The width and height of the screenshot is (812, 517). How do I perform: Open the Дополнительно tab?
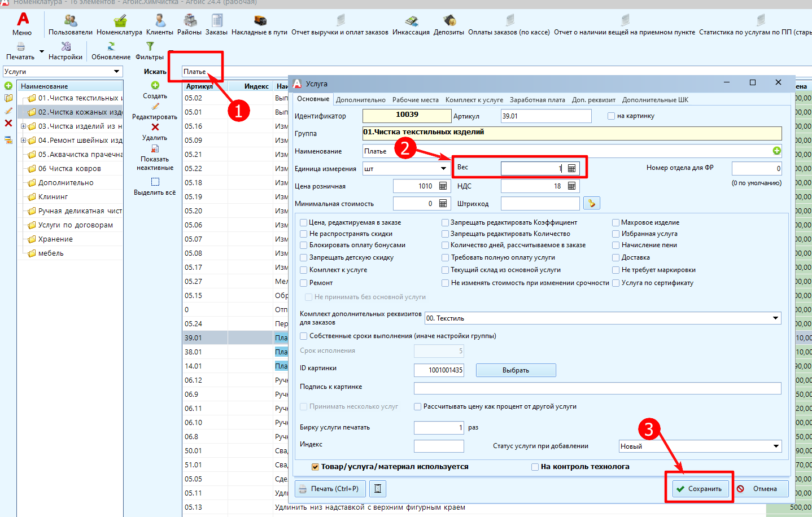(360, 100)
